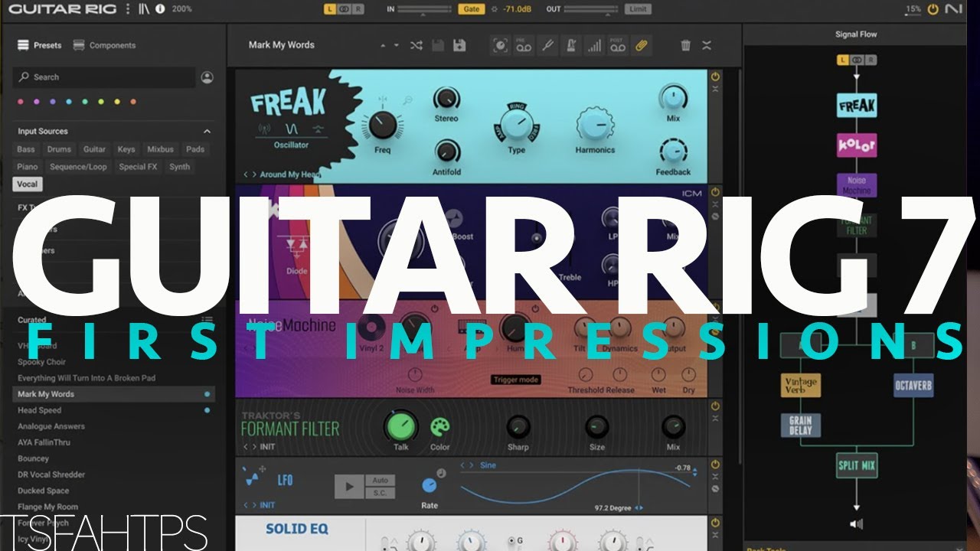This screenshot has height=551, width=980.
Task: Open the user presets account icon
Action: [x=207, y=77]
